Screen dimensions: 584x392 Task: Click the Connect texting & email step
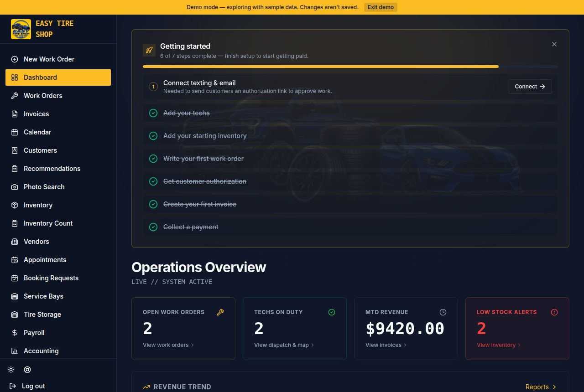coord(350,87)
